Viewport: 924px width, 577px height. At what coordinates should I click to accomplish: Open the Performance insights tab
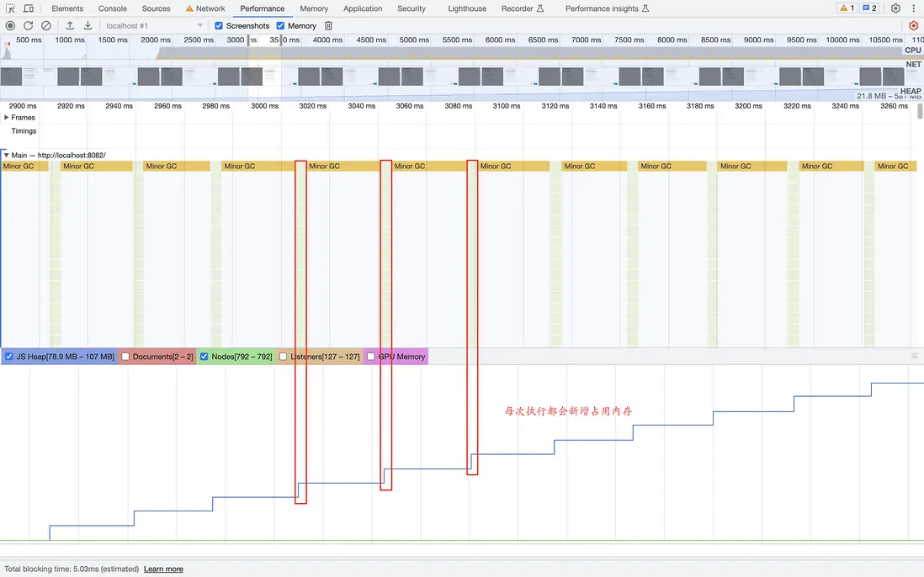point(607,8)
